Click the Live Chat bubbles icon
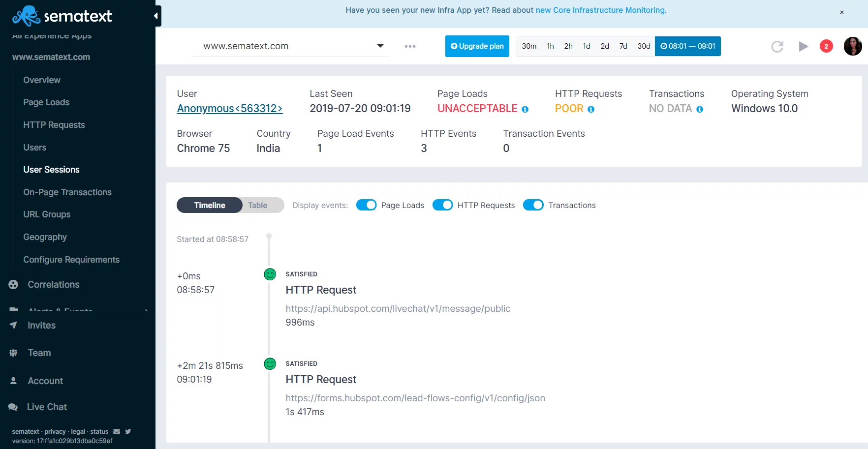Viewport: 868px width, 449px height. pos(13,407)
